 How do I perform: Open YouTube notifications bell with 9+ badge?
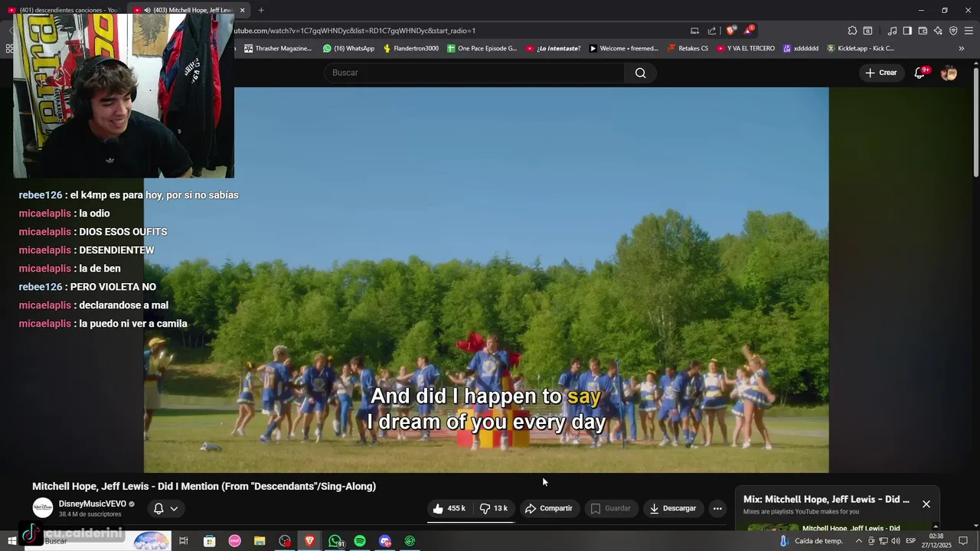[x=920, y=73]
